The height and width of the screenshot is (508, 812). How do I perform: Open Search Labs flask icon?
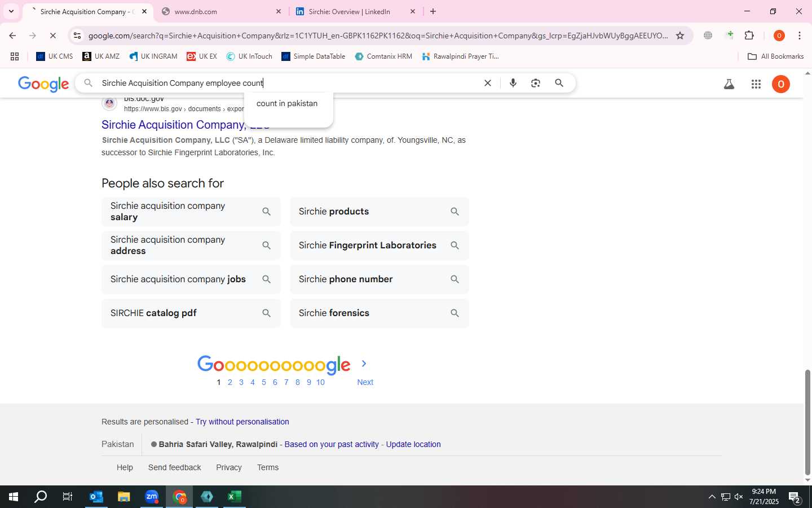pyautogui.click(x=729, y=84)
